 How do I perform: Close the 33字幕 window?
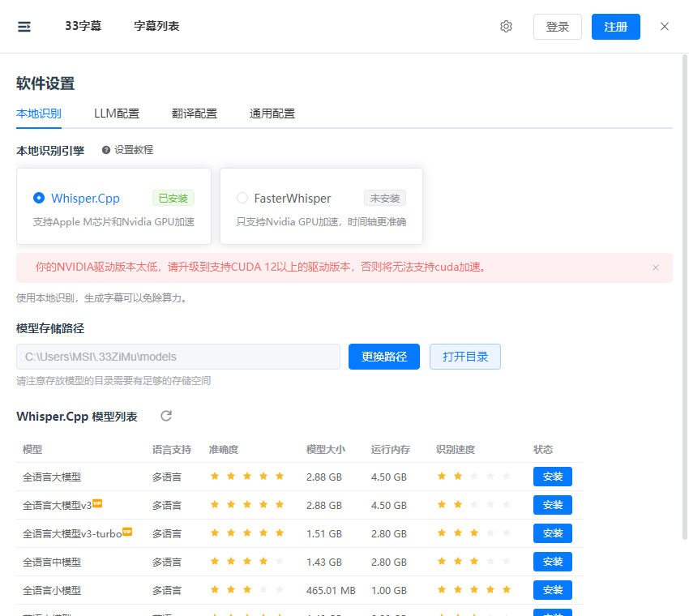point(665,27)
